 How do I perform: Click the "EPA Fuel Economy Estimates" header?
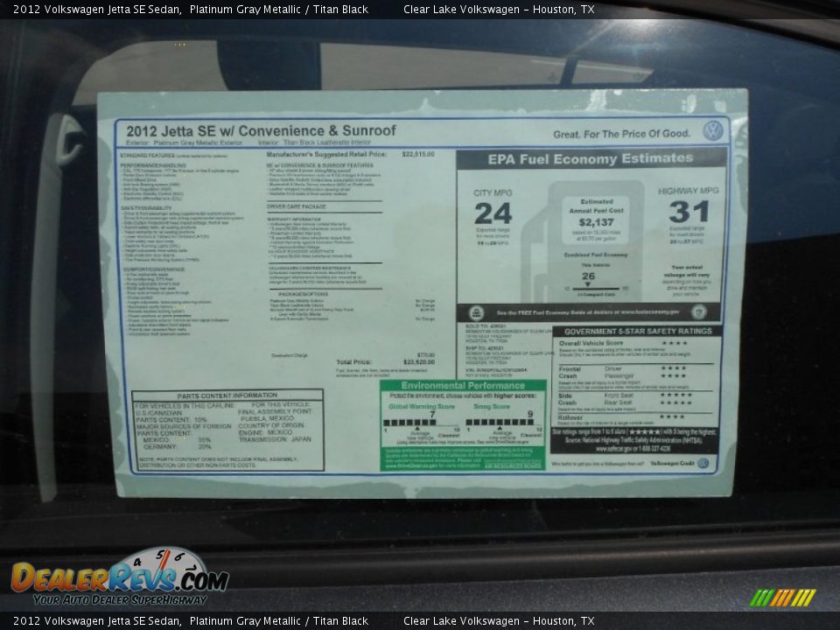tap(591, 159)
